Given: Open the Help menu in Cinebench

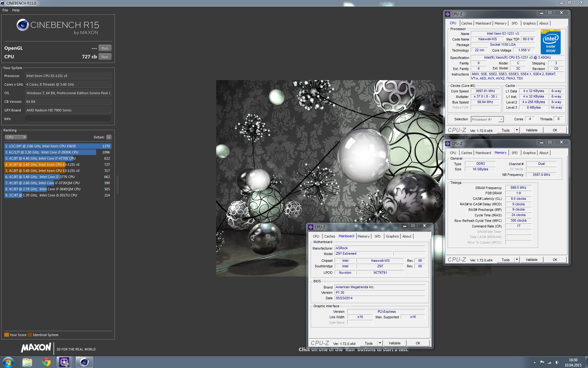Looking at the screenshot, I should click(x=16, y=10).
